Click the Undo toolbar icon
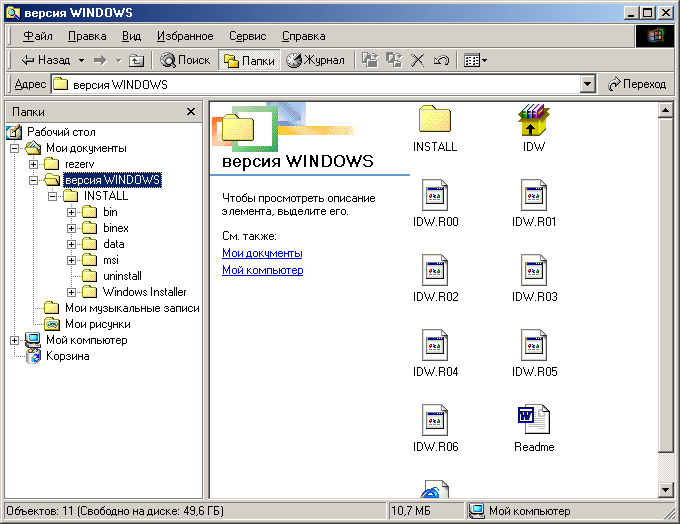Image resolution: width=680 pixels, height=524 pixels. [x=441, y=60]
